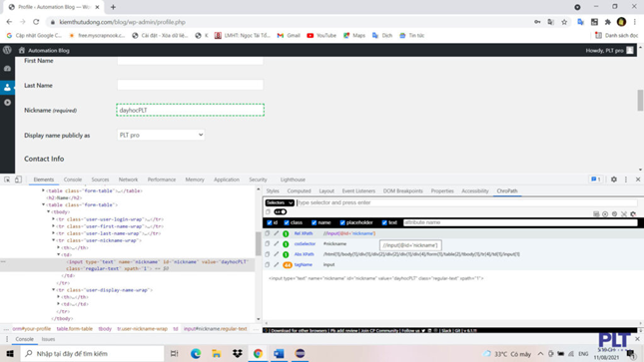Click the WordPress logo in admin bar
Viewport: 644px width, 362px height.
point(7,50)
